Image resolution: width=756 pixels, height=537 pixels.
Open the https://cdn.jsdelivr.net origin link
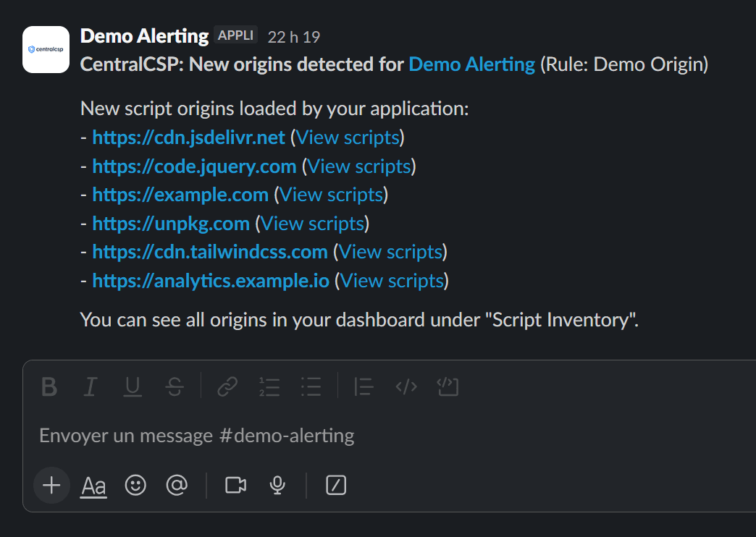(x=188, y=137)
